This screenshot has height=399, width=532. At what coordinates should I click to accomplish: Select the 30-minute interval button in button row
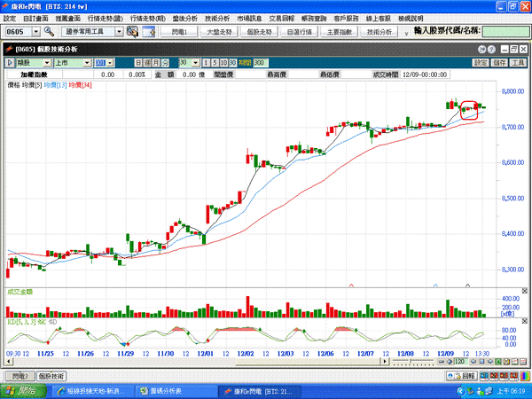point(232,63)
